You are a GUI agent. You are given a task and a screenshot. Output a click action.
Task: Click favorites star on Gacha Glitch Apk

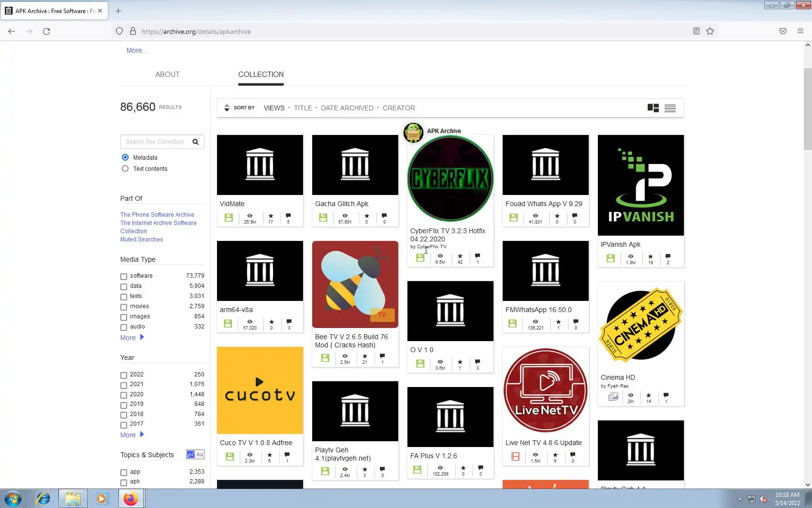point(367,216)
